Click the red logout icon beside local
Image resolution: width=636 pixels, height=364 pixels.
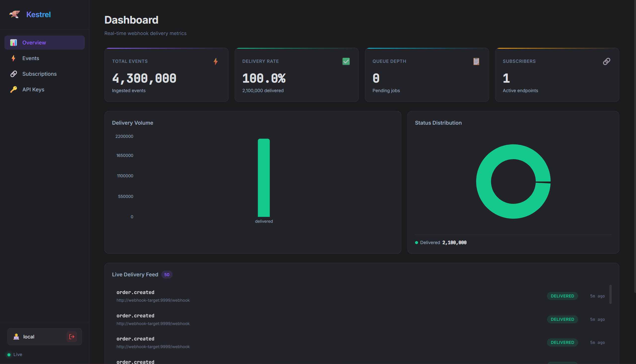[x=72, y=336]
